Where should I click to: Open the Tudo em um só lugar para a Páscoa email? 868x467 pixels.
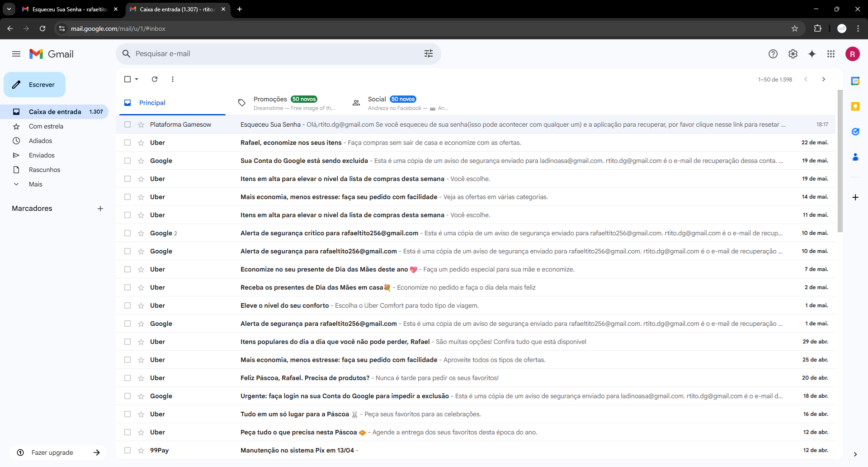coord(476,414)
